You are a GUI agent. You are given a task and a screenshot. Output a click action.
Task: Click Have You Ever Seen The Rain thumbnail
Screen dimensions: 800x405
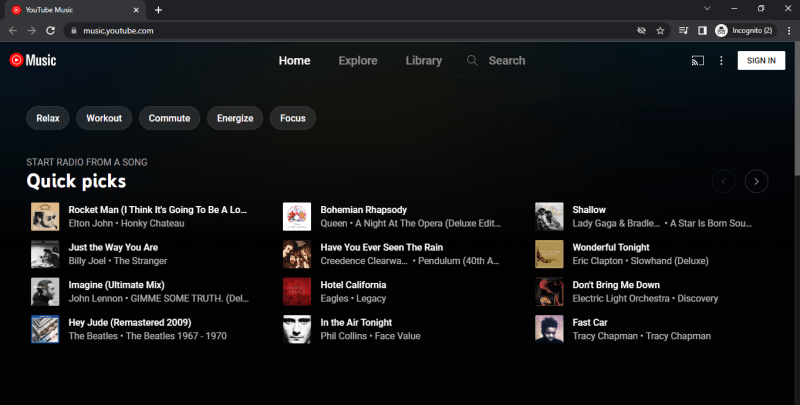[297, 254]
